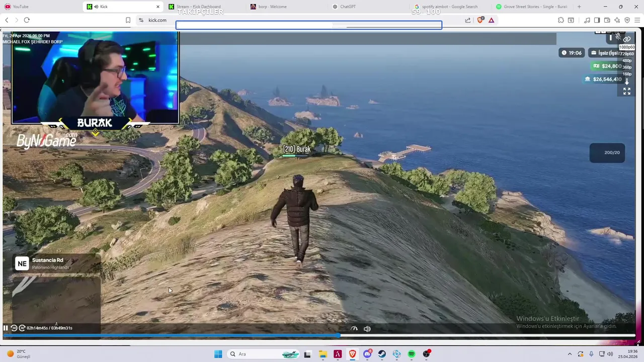Viewport: 644px width, 362px height.
Task: Share this page via share icon
Action: (468, 20)
